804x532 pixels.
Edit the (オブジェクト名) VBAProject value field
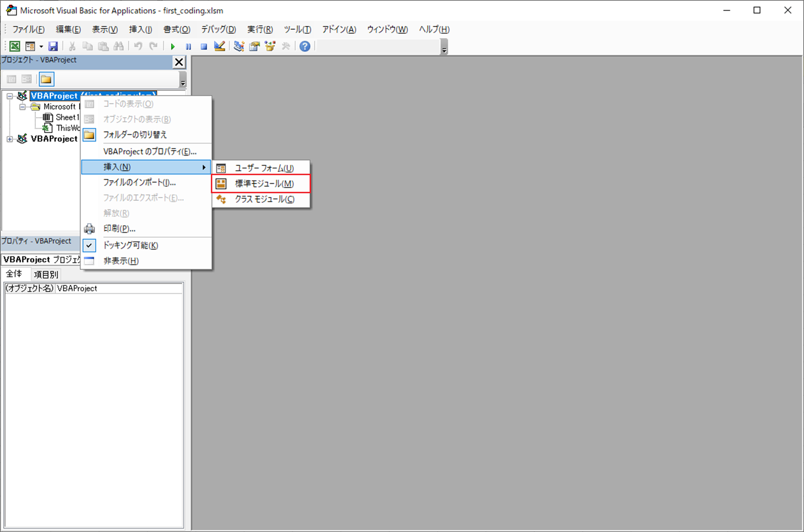[x=120, y=288]
